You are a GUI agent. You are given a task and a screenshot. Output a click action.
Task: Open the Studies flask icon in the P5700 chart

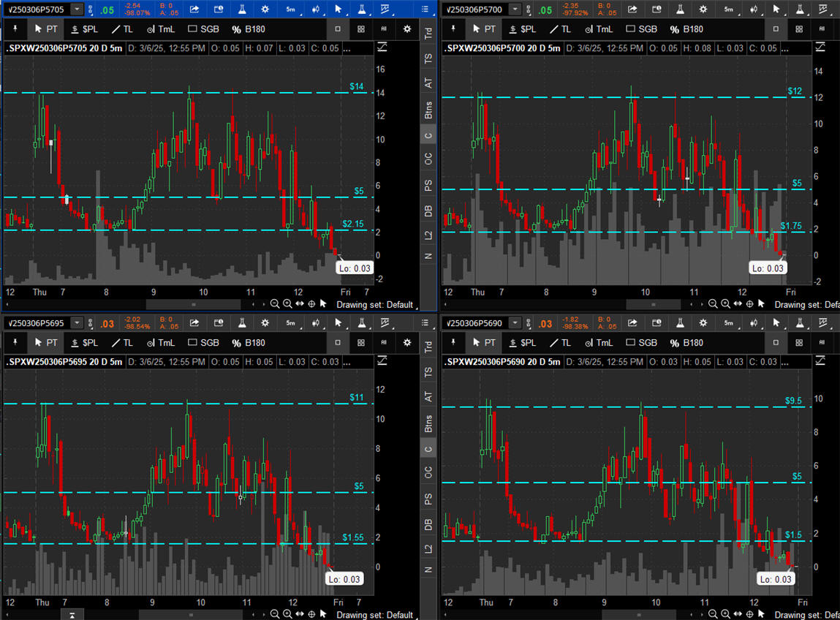[679, 10]
